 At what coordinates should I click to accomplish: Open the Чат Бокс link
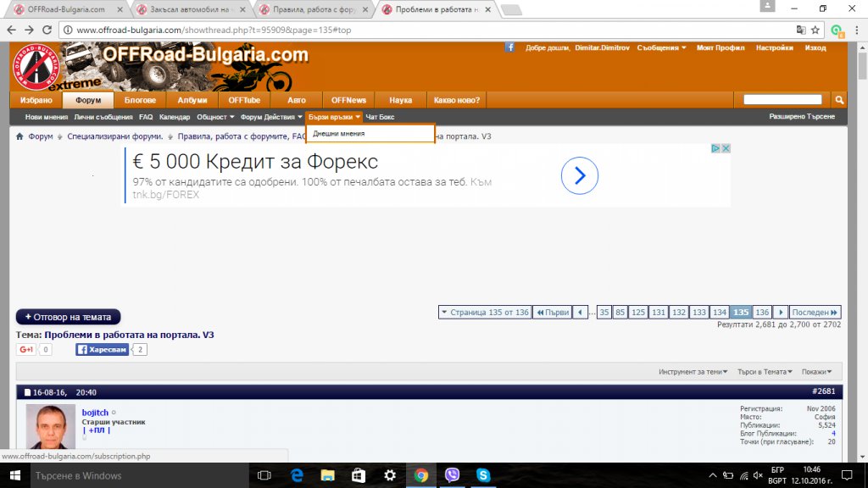pos(380,117)
